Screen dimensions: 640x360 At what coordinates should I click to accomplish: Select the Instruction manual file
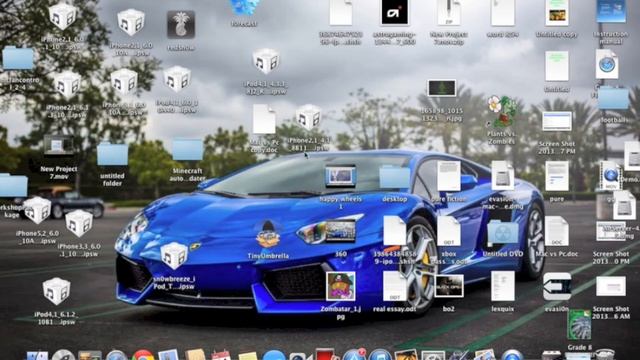pyautogui.click(x=611, y=11)
